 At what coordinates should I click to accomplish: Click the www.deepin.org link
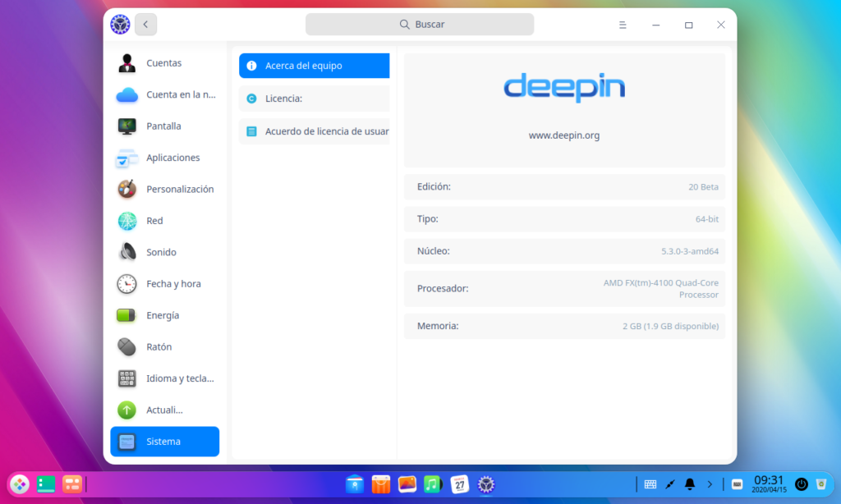tap(564, 135)
